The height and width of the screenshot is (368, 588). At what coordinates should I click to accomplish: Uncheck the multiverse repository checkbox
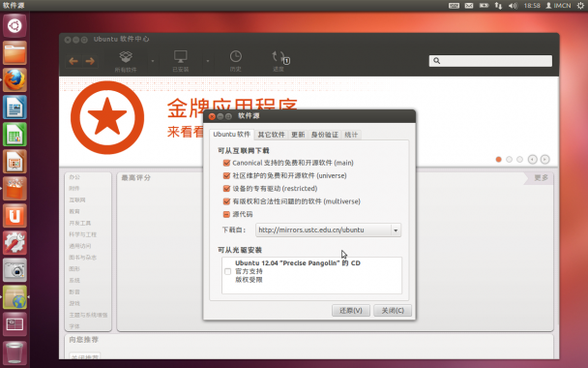(226, 201)
